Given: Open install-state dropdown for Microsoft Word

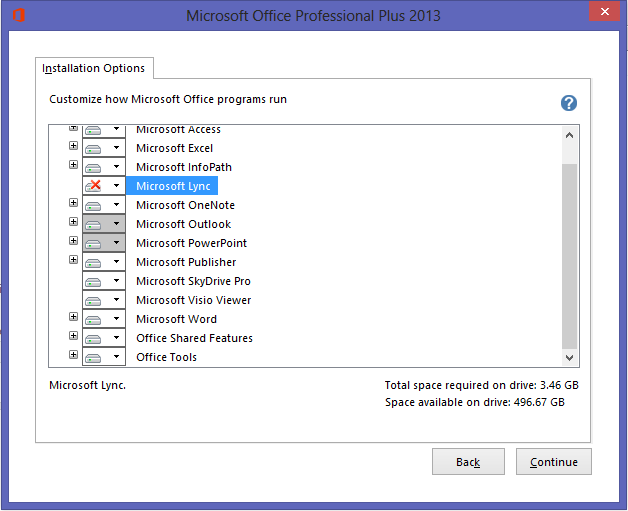Looking at the screenshot, I should click(104, 319).
